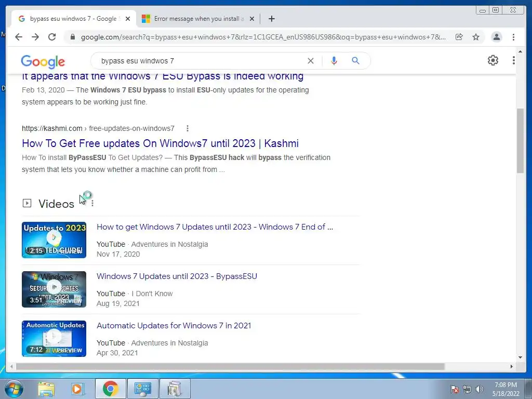Screen dimensions: 532x399
Task: Open 'How To Get Free updates On Windows7' link
Action: tap(160, 143)
